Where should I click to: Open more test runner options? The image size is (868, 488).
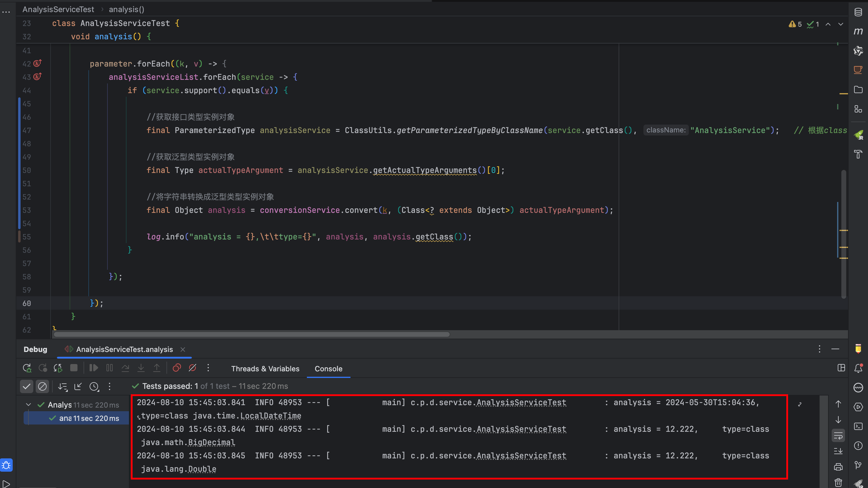(x=110, y=386)
